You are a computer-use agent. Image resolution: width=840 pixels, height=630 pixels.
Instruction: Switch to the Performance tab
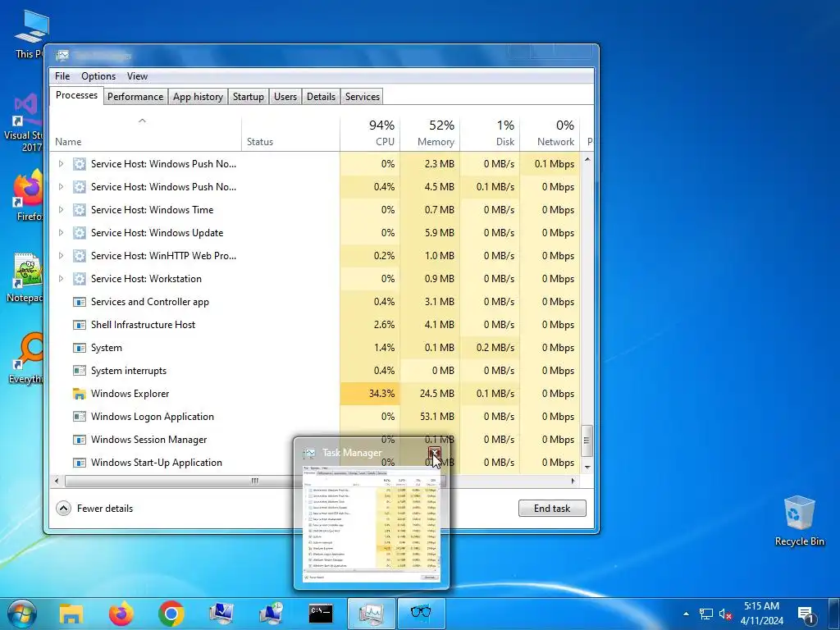point(135,97)
